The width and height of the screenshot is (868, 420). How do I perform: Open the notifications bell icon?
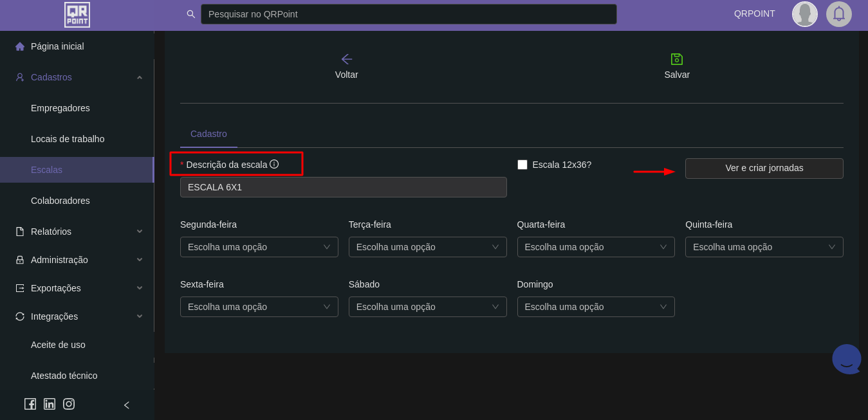pyautogui.click(x=838, y=14)
